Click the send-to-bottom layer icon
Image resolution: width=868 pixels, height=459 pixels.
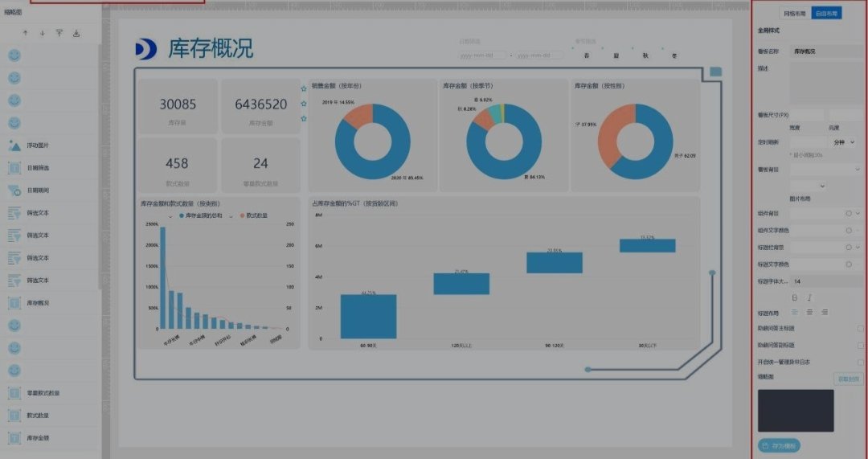[x=76, y=33]
